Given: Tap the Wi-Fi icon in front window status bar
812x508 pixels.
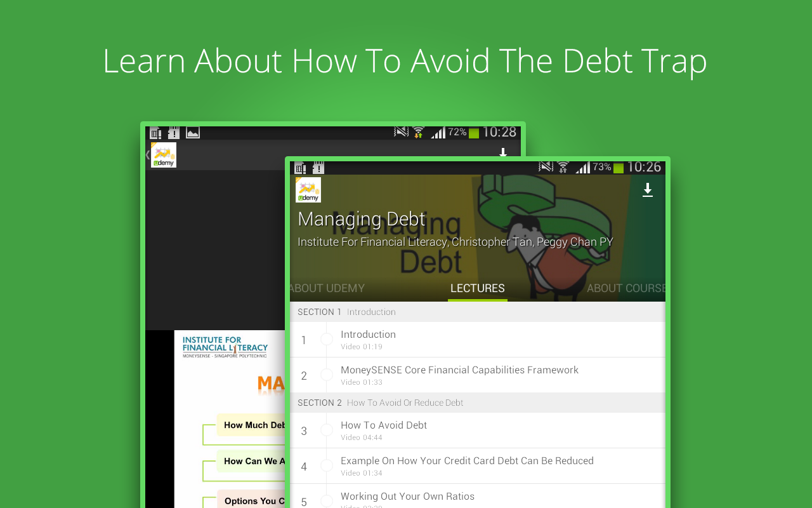Looking at the screenshot, I should (x=563, y=167).
